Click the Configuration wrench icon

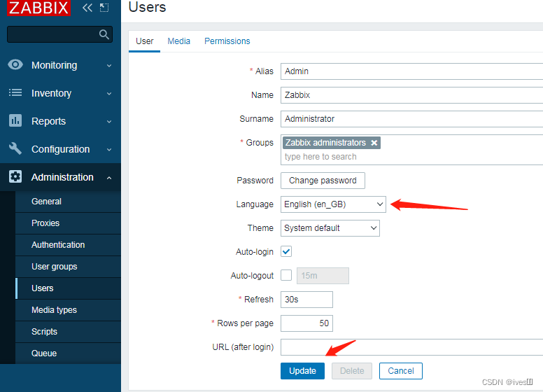coord(15,148)
